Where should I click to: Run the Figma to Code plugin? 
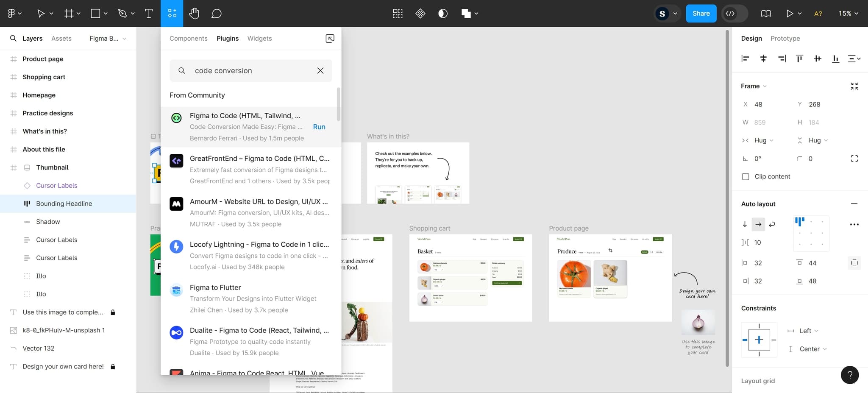coord(319,127)
